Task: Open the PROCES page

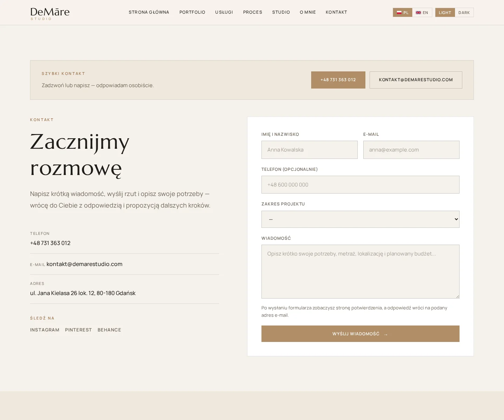Action: (x=252, y=12)
